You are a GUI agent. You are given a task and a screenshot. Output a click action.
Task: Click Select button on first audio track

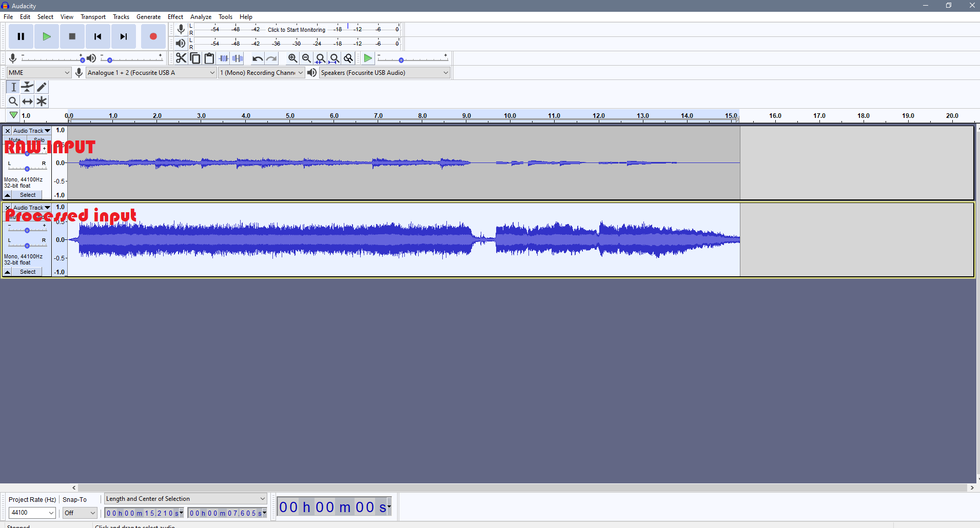coord(28,195)
